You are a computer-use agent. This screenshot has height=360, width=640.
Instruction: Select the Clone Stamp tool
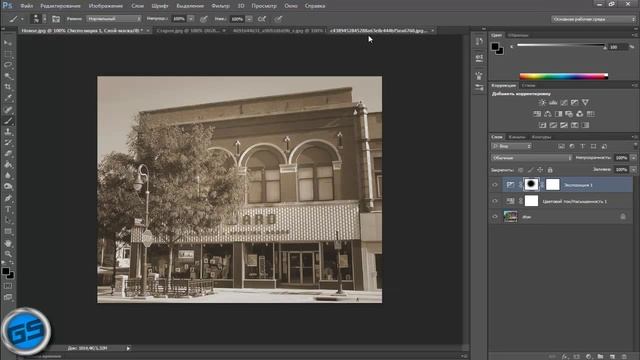(8, 131)
